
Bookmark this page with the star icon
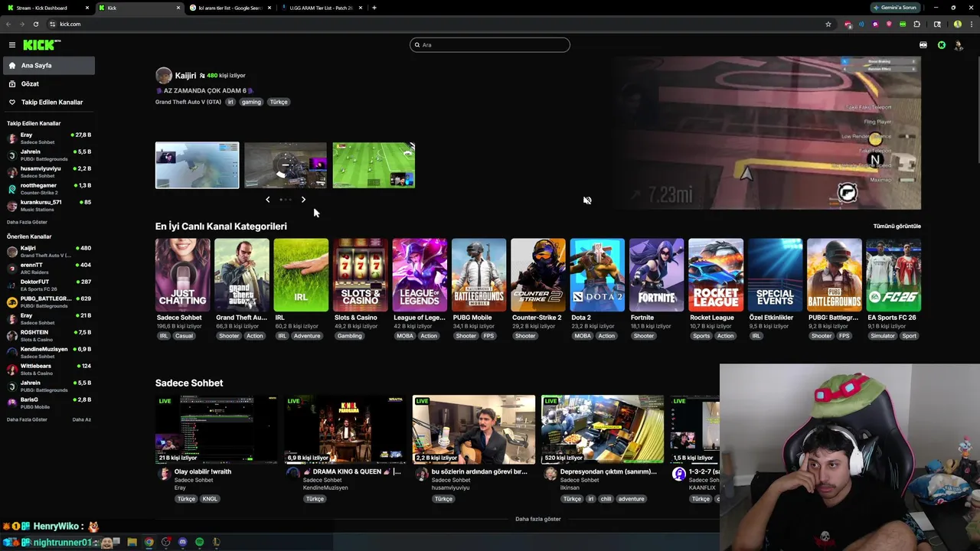coord(828,24)
